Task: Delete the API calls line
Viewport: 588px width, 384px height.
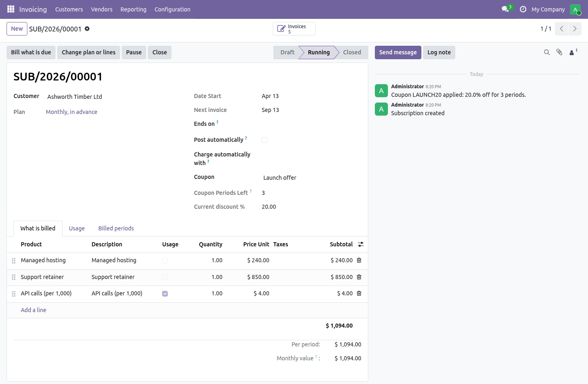Action: 359,293
